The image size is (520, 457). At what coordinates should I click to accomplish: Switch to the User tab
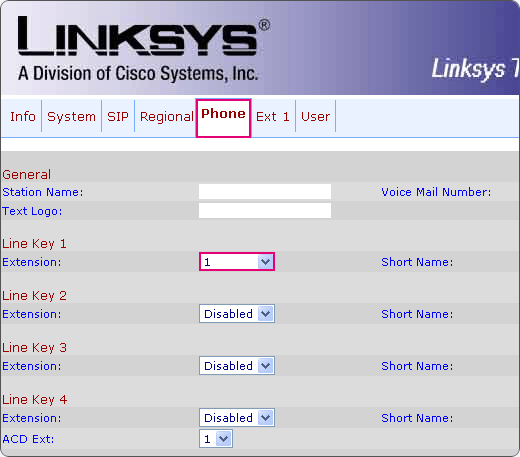(315, 117)
